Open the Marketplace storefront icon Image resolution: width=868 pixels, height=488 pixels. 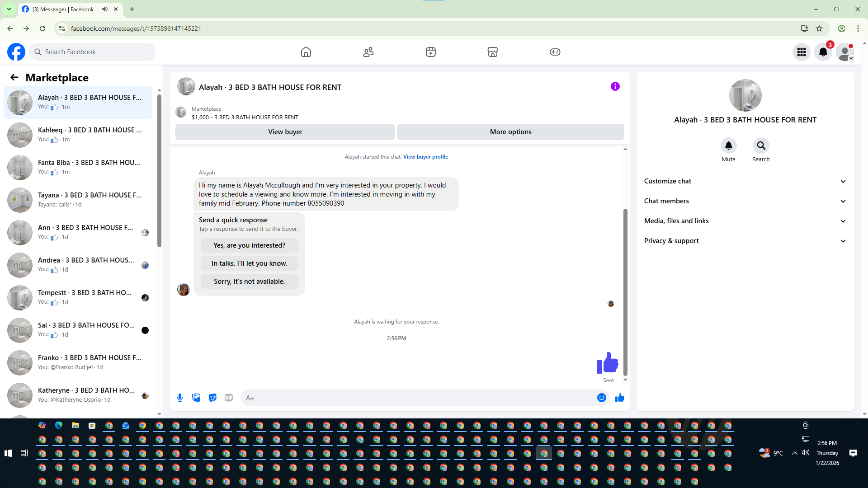(x=493, y=52)
